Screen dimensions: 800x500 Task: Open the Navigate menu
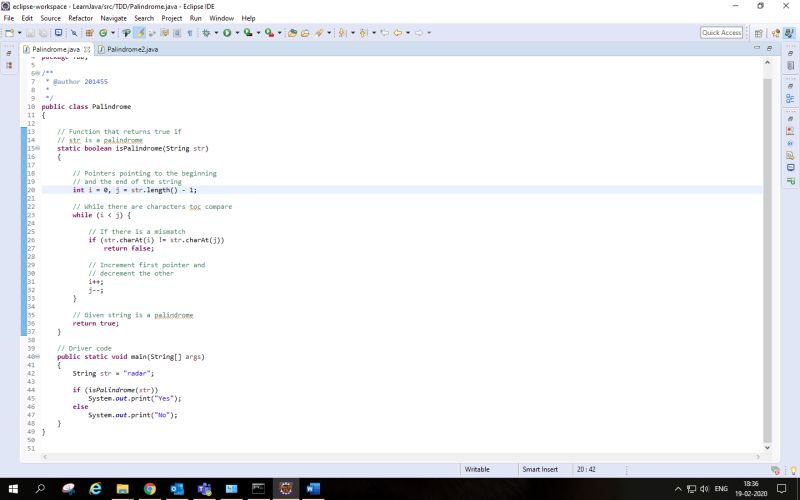113,18
